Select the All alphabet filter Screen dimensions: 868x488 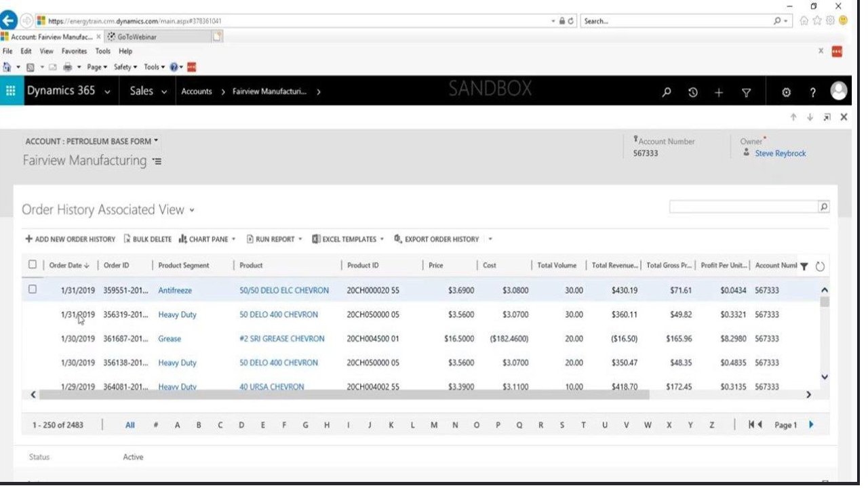(130, 425)
